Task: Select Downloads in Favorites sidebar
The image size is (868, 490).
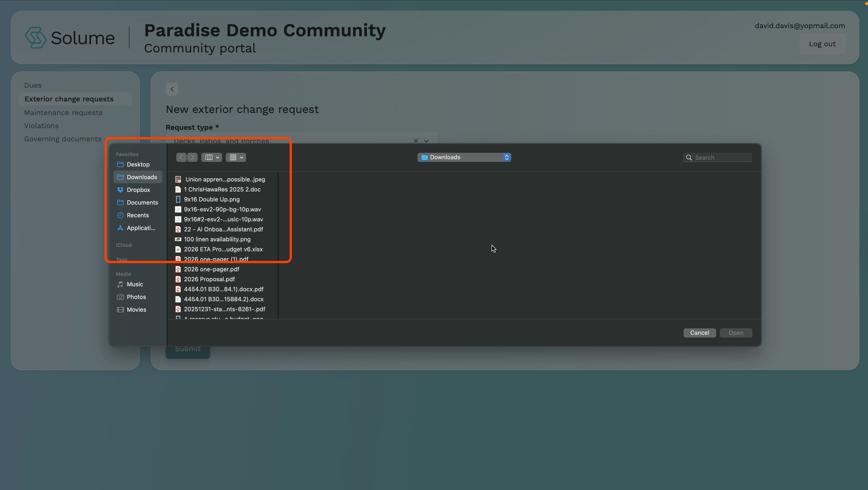Action: click(x=138, y=177)
